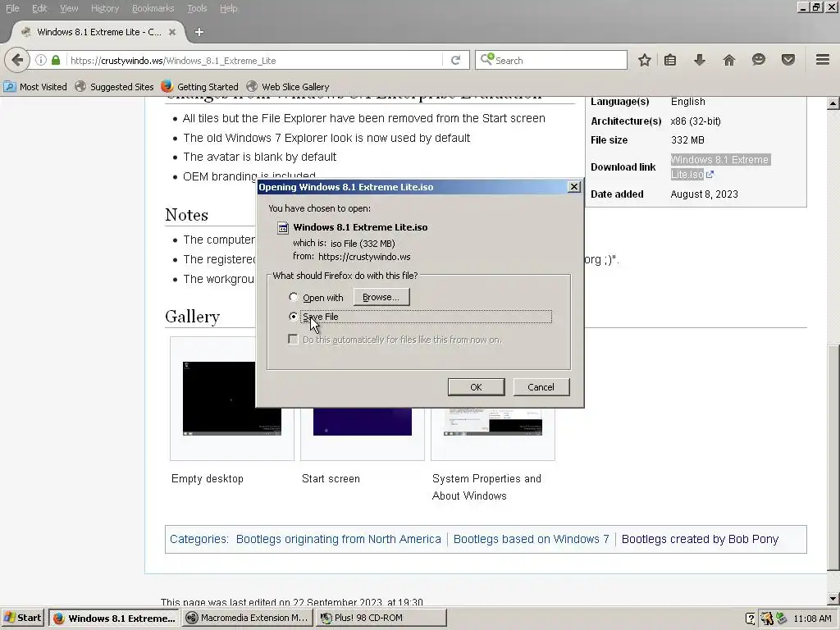
Task: Click external link icon next to Lite.iso
Action: (710, 175)
